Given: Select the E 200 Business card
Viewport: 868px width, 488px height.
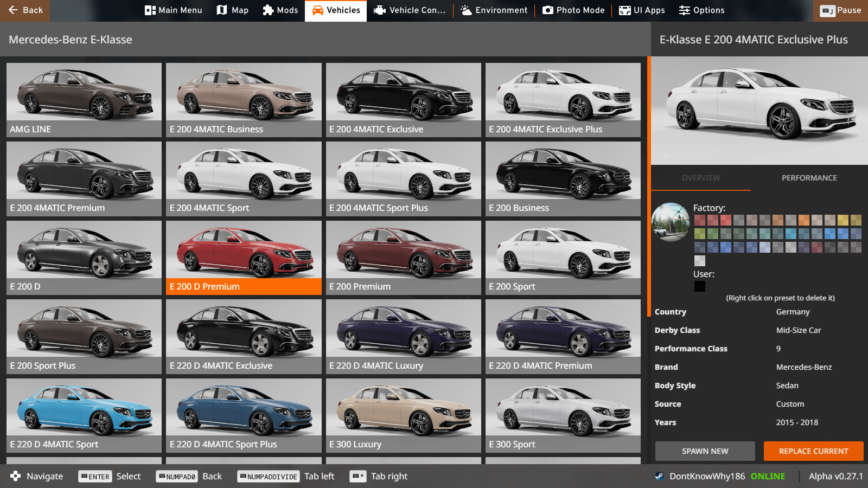Looking at the screenshot, I should click(x=563, y=179).
